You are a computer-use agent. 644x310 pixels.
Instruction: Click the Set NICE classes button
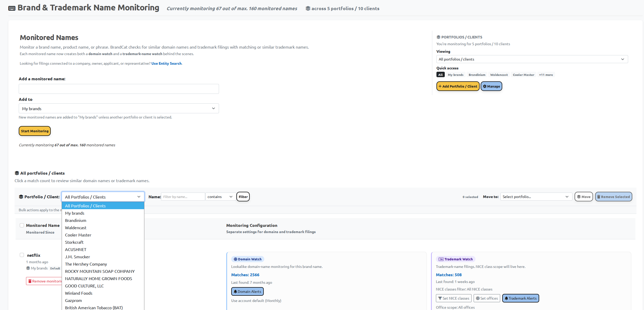click(x=454, y=298)
